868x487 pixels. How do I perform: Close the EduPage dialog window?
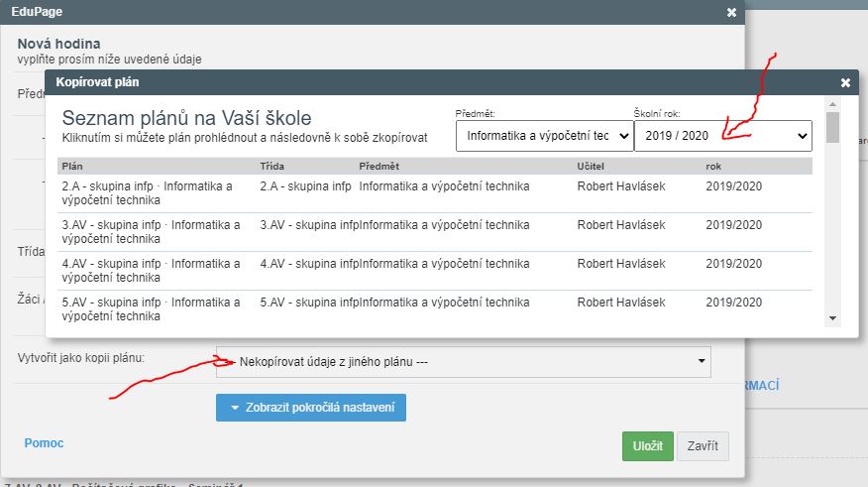[731, 12]
